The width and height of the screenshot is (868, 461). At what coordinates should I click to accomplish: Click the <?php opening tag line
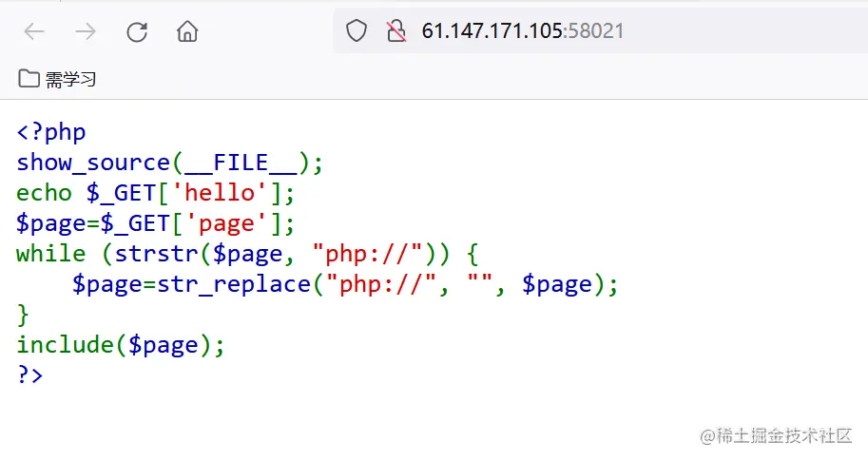tap(51, 132)
